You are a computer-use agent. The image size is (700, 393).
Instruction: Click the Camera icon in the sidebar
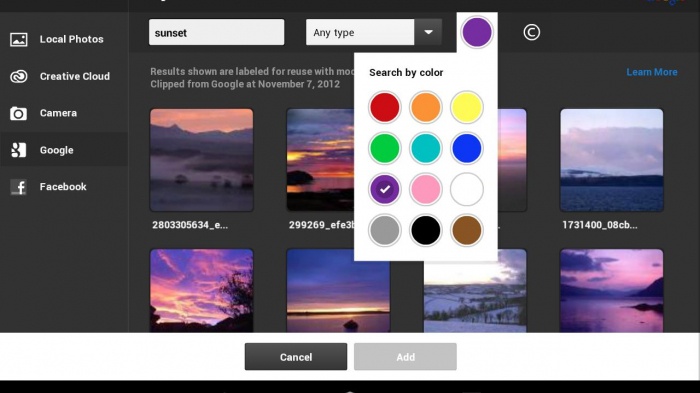(x=19, y=113)
